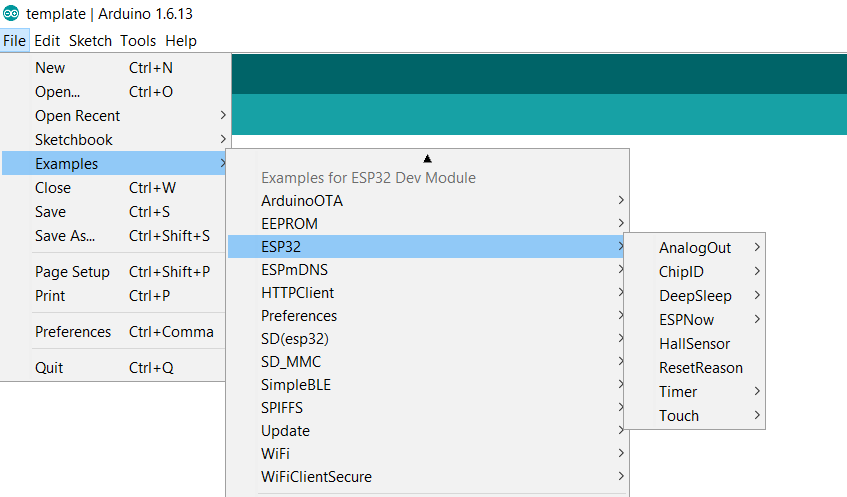
Task: Click Quit in the File menu
Action: pyautogui.click(x=49, y=368)
